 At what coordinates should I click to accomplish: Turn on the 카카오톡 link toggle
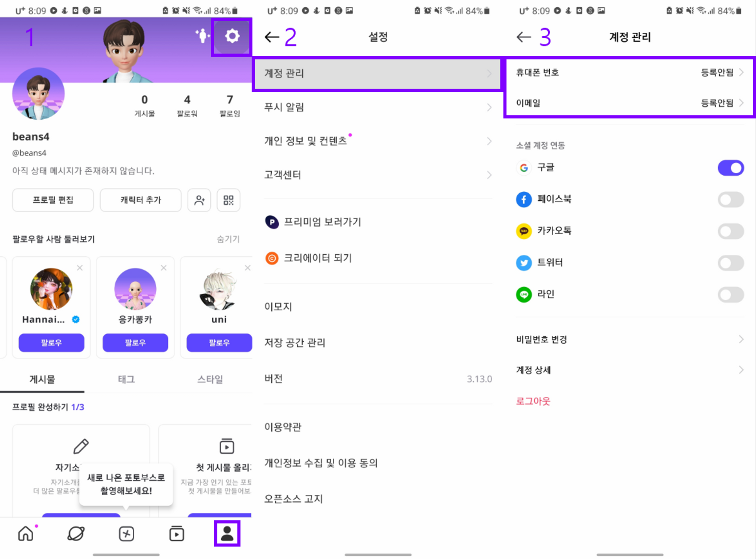[731, 231]
